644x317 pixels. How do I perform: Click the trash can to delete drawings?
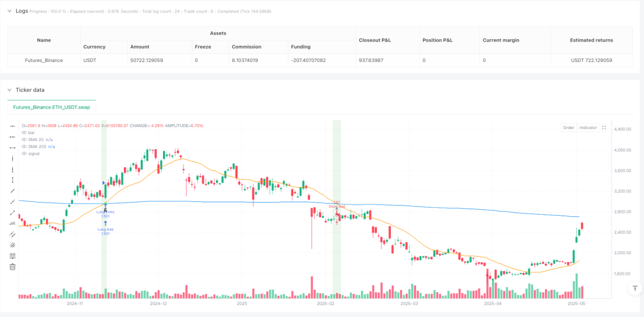tap(12, 266)
